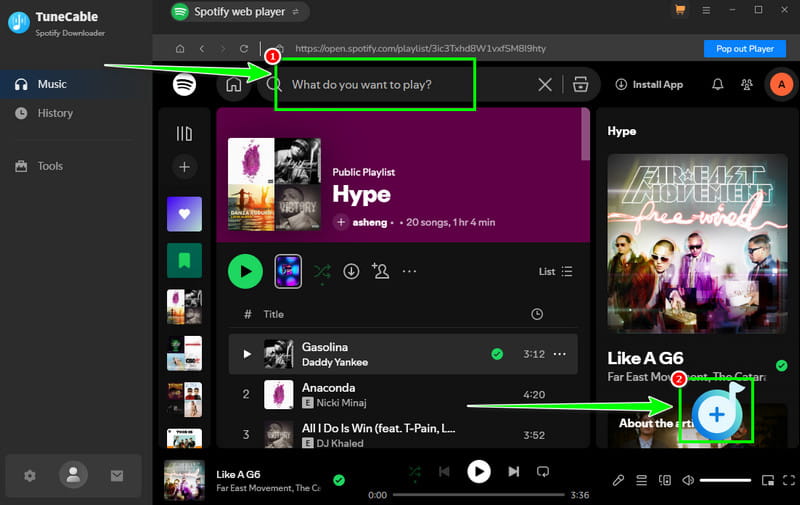Click the Pop out Player button

click(744, 48)
